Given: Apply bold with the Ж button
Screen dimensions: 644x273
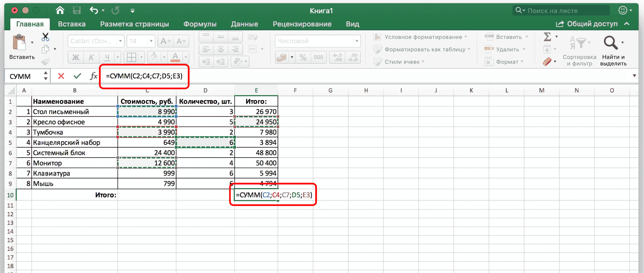Looking at the screenshot, I should (x=76, y=57).
